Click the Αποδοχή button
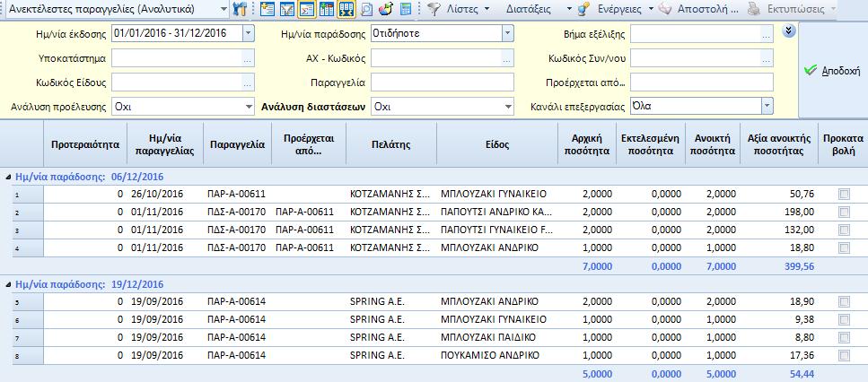 833,70
